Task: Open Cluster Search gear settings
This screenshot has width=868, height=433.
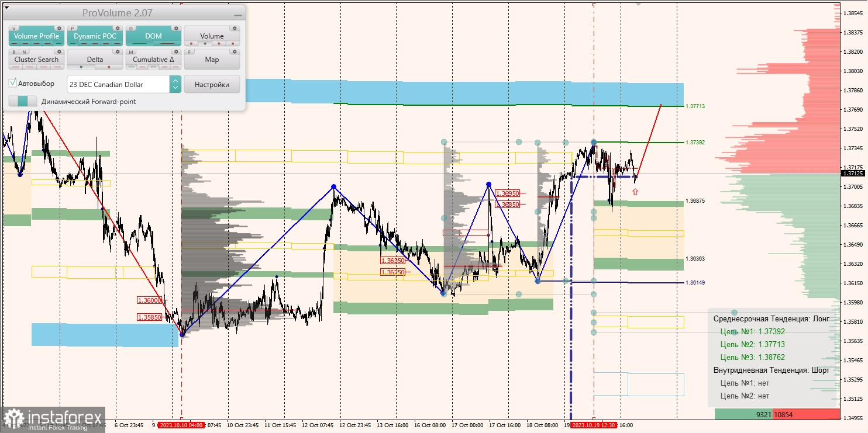Action: (x=59, y=51)
